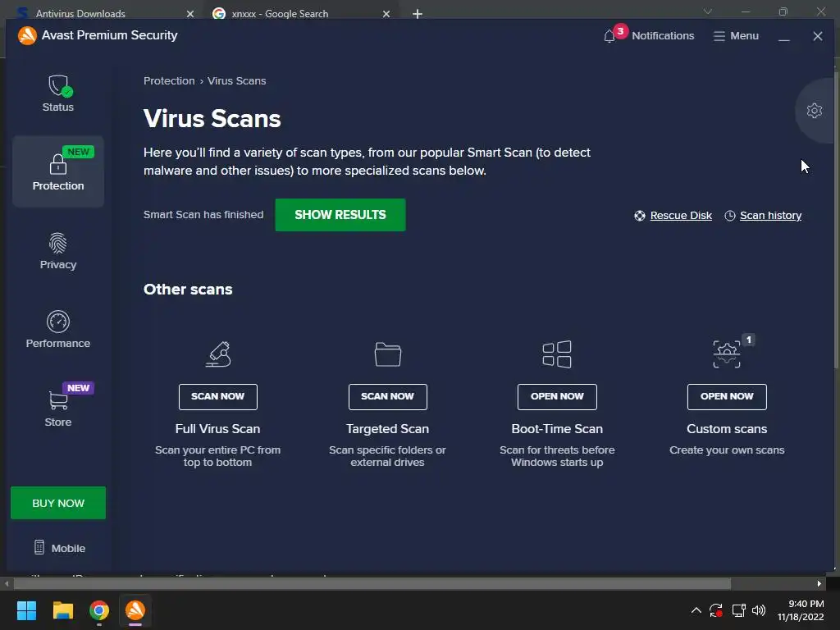This screenshot has width=840, height=630.
Task: Click the Targeted Scan title
Action: tap(387, 428)
